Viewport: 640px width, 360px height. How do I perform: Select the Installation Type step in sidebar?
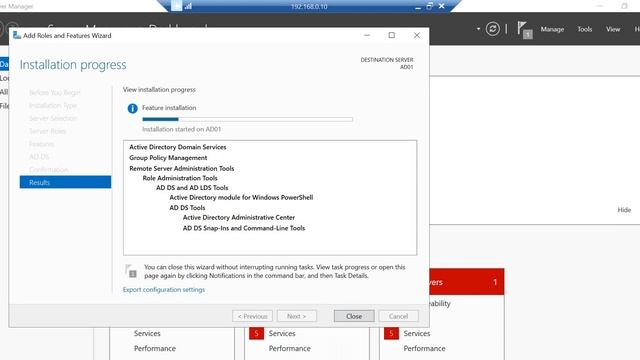click(x=53, y=105)
